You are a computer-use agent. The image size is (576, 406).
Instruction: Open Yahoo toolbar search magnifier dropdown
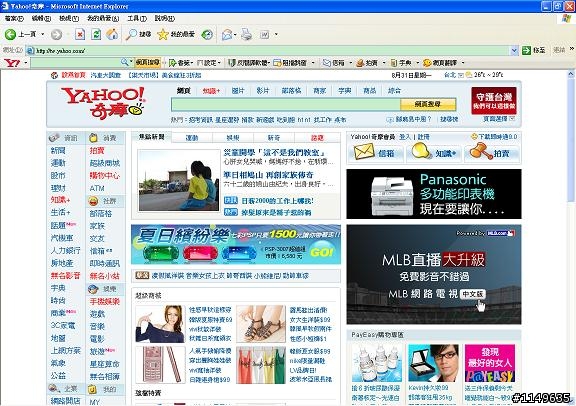click(x=131, y=62)
